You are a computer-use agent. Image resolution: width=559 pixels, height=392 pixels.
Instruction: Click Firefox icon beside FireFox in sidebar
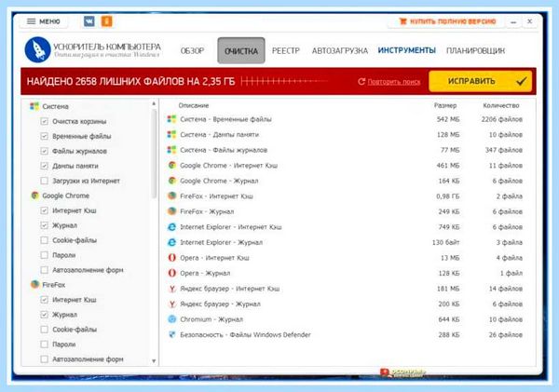tap(34, 284)
